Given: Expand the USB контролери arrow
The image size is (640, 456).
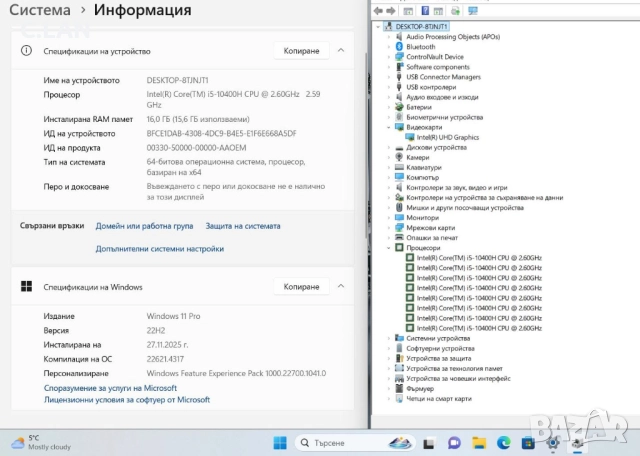Looking at the screenshot, I should pos(389,87).
